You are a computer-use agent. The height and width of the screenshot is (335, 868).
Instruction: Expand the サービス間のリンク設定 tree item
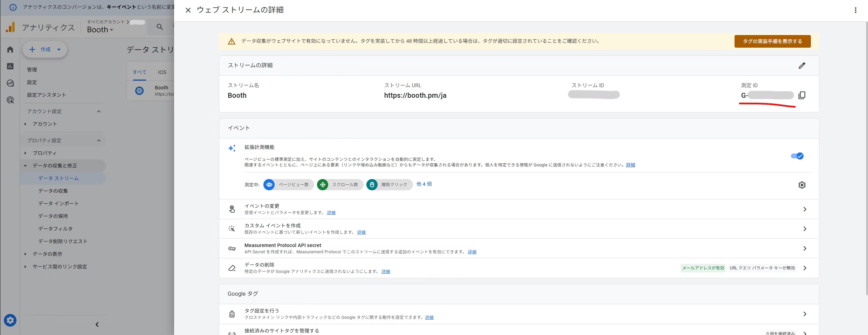pos(25,267)
